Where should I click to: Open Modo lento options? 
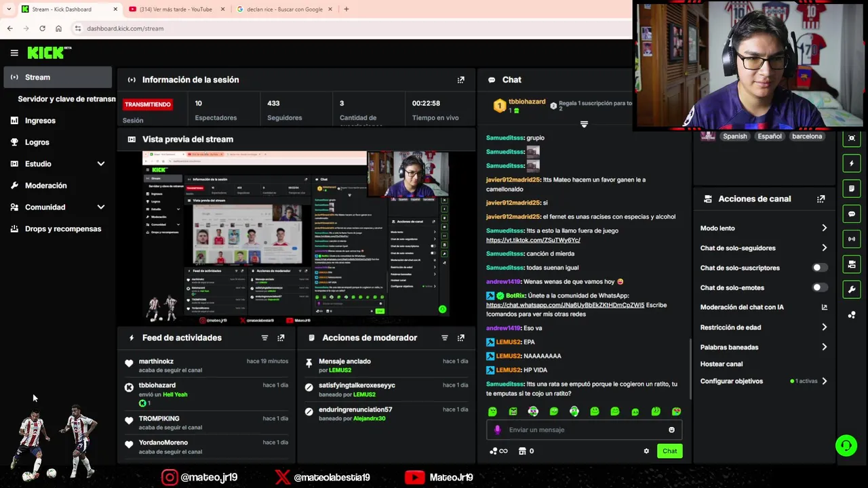click(x=764, y=228)
